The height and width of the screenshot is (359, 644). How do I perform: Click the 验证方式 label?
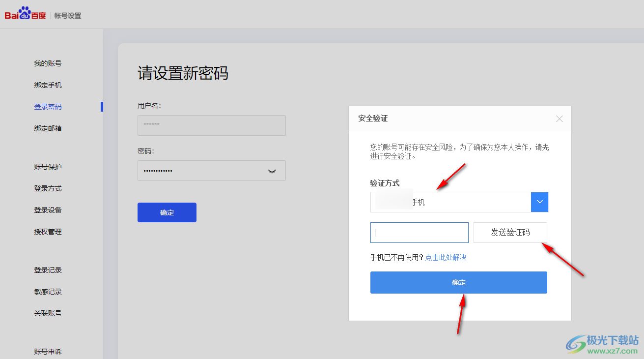(x=385, y=183)
